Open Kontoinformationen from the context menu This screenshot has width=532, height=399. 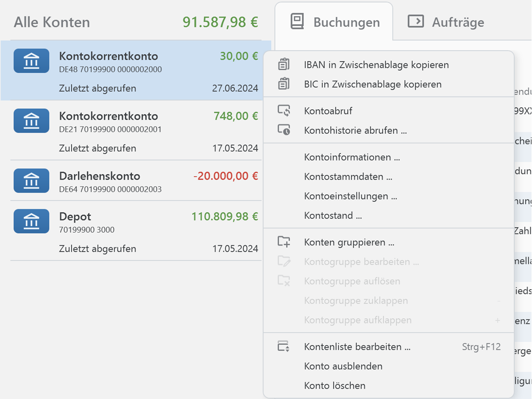[x=352, y=157]
